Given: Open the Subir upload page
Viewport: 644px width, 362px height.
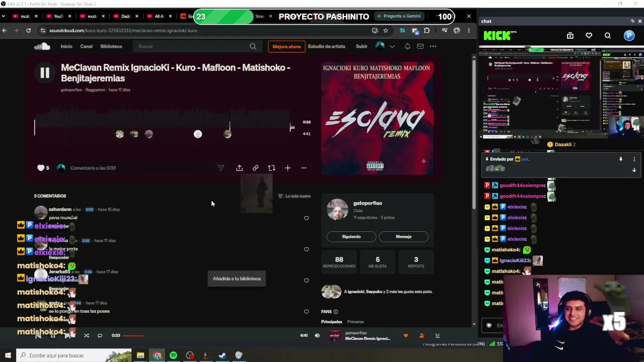Looking at the screenshot, I should pyautogui.click(x=362, y=46).
